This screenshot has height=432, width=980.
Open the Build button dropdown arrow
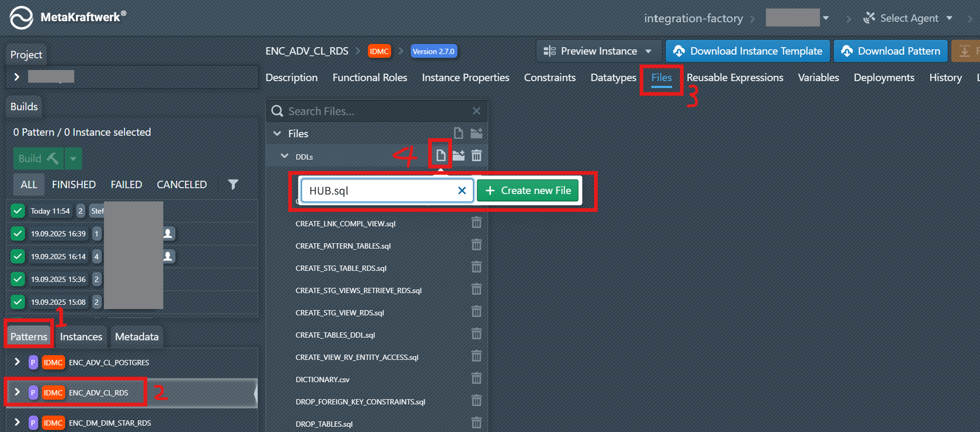coord(73,158)
